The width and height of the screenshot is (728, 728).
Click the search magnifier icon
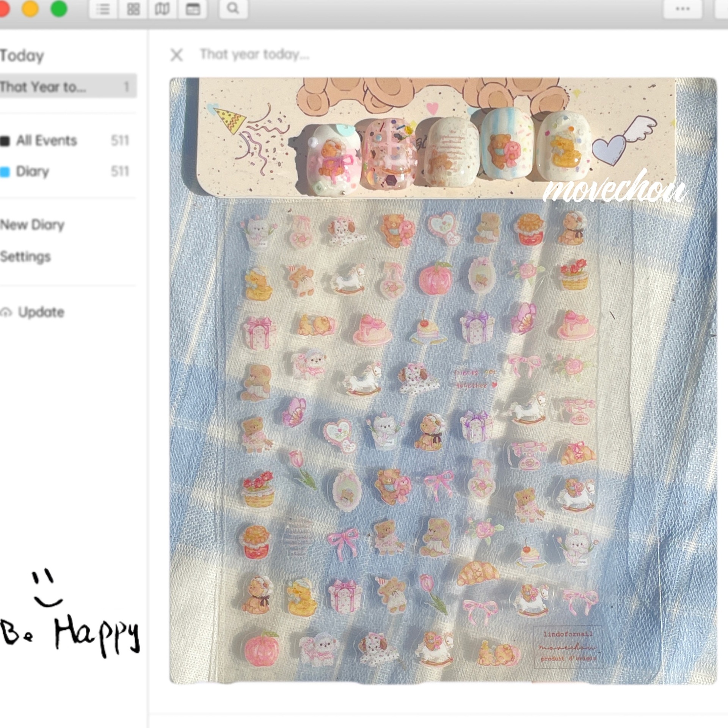tap(233, 9)
